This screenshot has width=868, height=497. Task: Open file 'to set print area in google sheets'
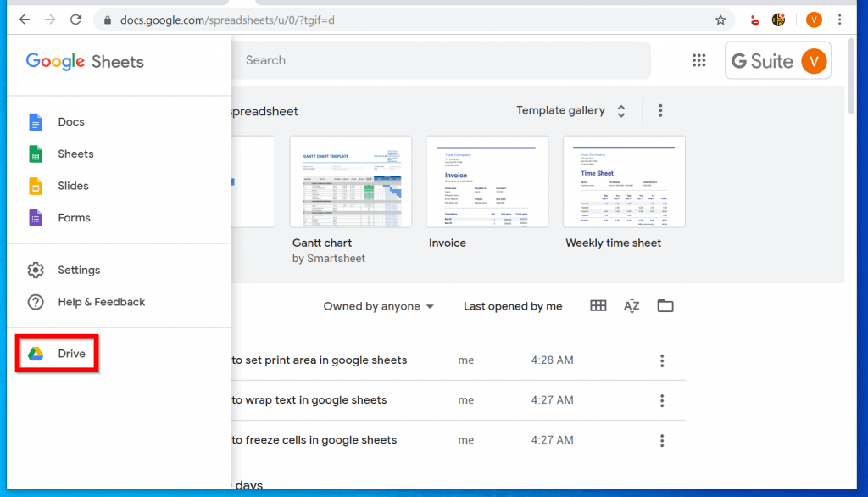[320, 360]
